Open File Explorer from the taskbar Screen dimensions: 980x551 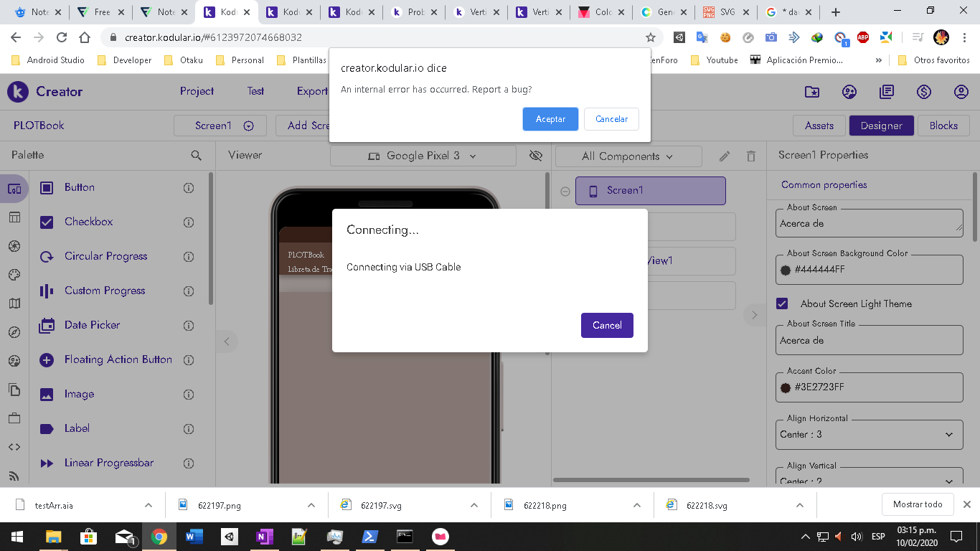[x=53, y=537]
